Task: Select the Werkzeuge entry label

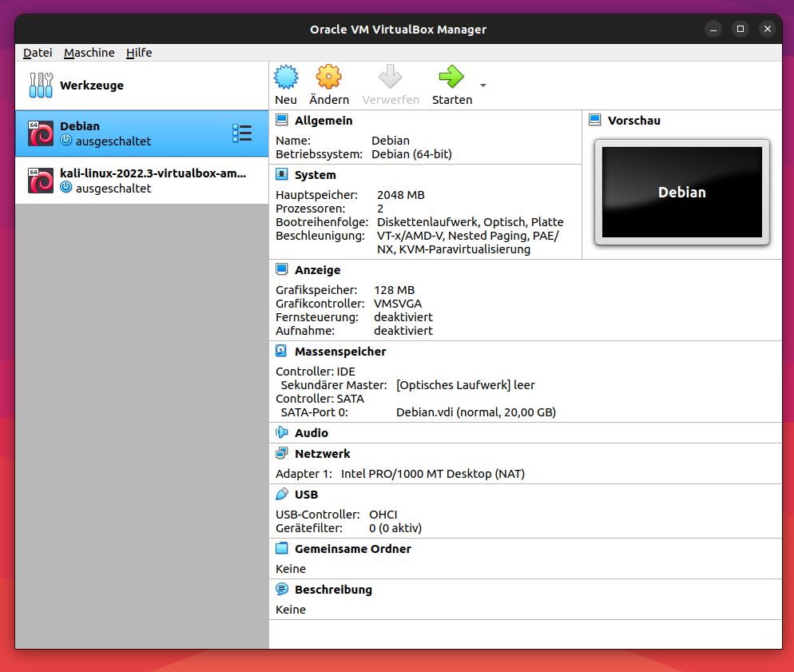Action: click(x=92, y=85)
